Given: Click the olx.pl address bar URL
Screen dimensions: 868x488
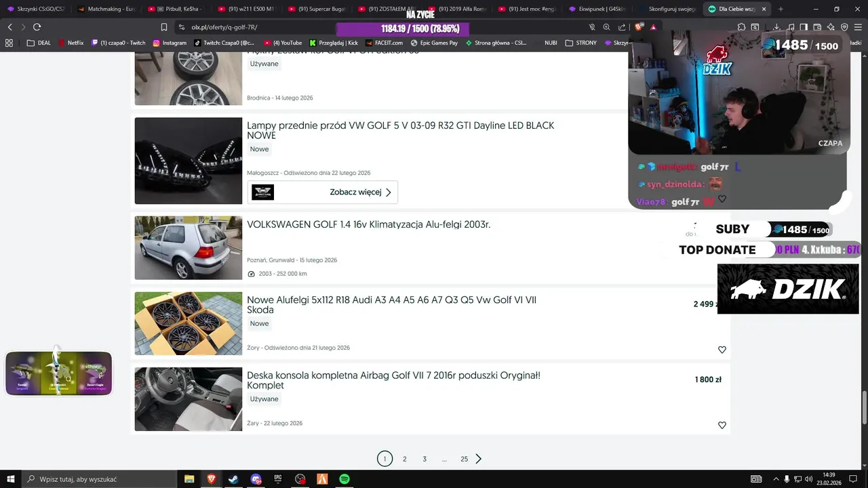Looking at the screenshot, I should pos(224,27).
